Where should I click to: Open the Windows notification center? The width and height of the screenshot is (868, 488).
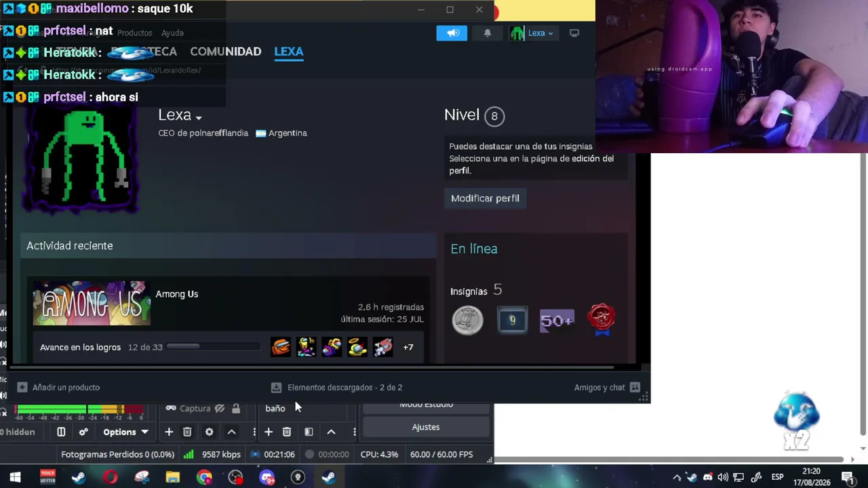(848, 478)
